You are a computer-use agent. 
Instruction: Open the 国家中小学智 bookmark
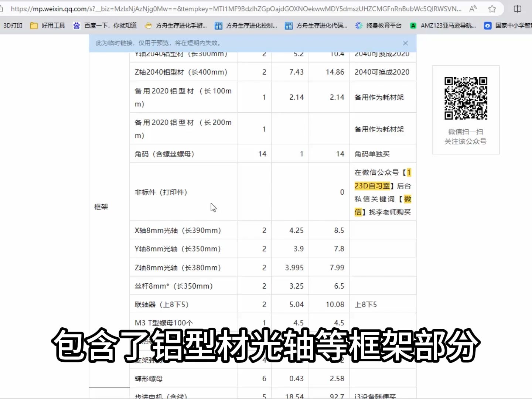click(508, 25)
